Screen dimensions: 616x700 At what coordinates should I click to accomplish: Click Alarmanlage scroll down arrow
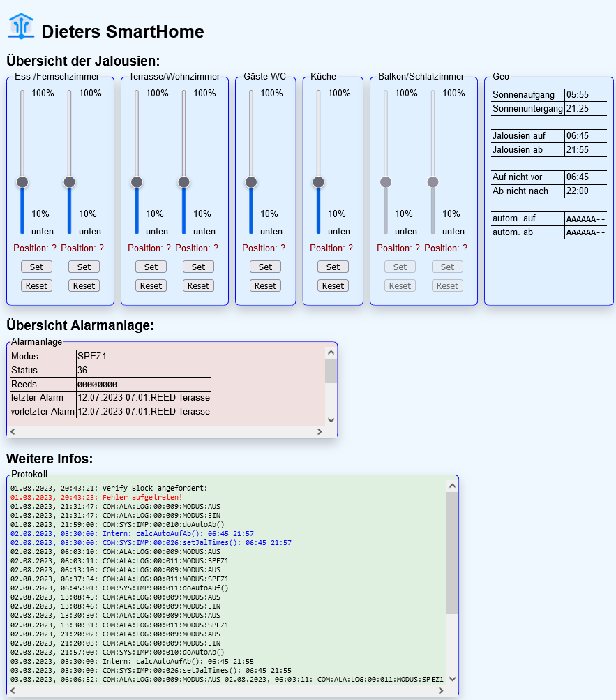[331, 419]
